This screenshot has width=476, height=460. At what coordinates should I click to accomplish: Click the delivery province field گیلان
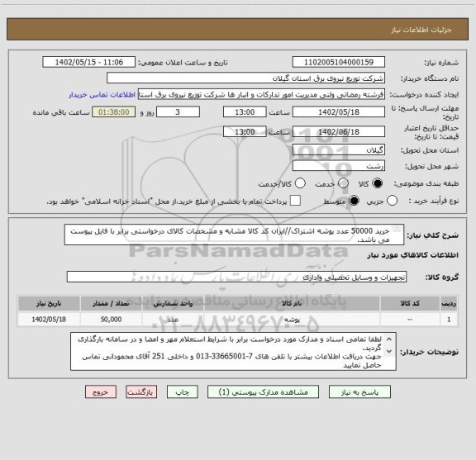tap(339, 150)
